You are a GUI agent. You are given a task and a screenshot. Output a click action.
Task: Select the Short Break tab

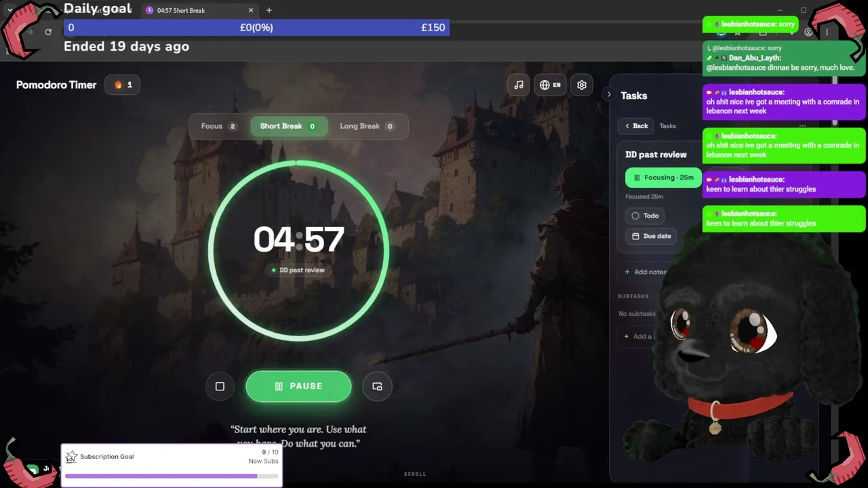[289, 126]
